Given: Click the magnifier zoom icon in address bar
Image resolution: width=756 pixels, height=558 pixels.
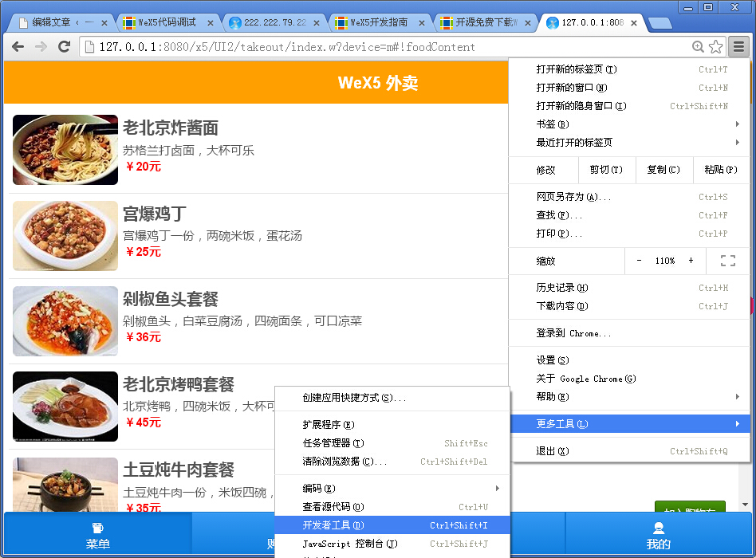Looking at the screenshot, I should [695, 47].
